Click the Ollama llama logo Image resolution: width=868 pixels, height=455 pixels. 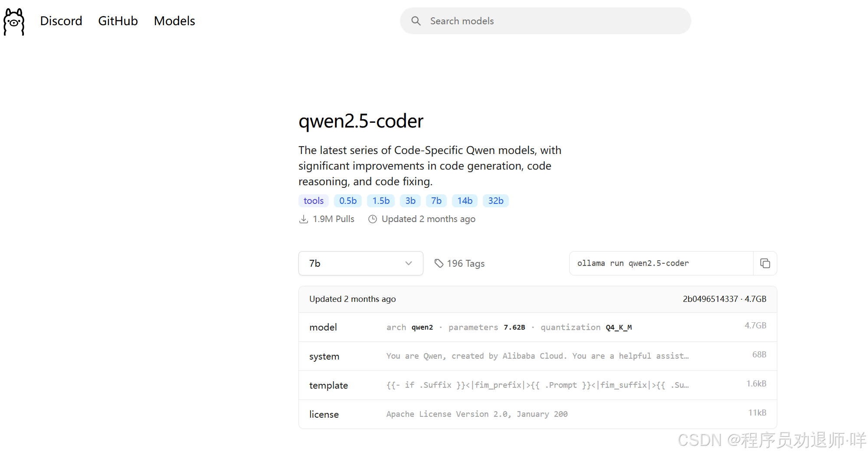pos(14,22)
